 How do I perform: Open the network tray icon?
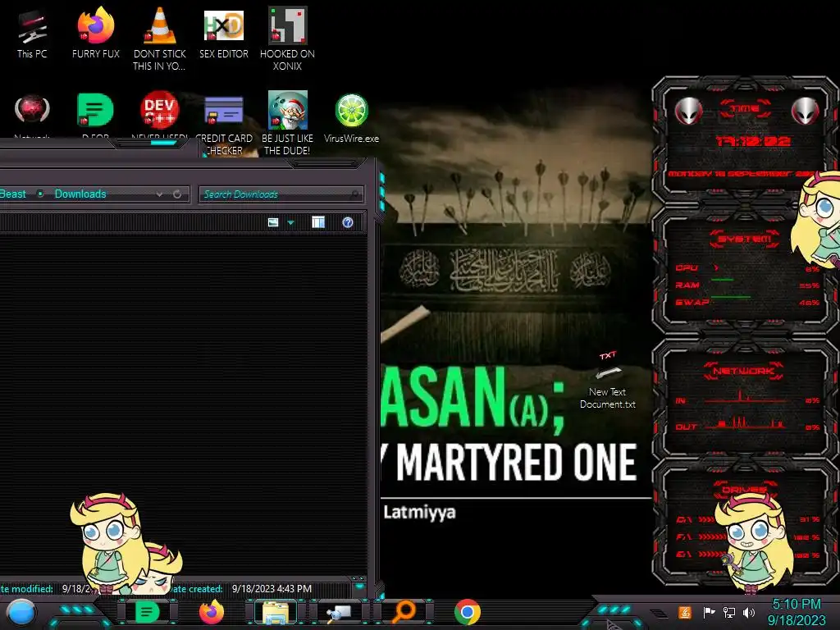coord(728,612)
